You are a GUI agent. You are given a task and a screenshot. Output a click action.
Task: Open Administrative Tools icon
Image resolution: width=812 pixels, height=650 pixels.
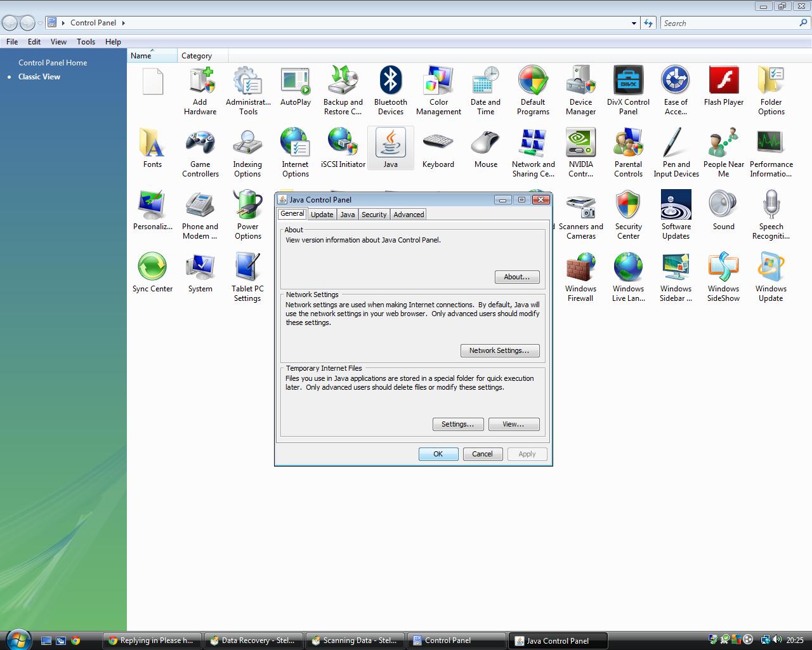(248, 91)
